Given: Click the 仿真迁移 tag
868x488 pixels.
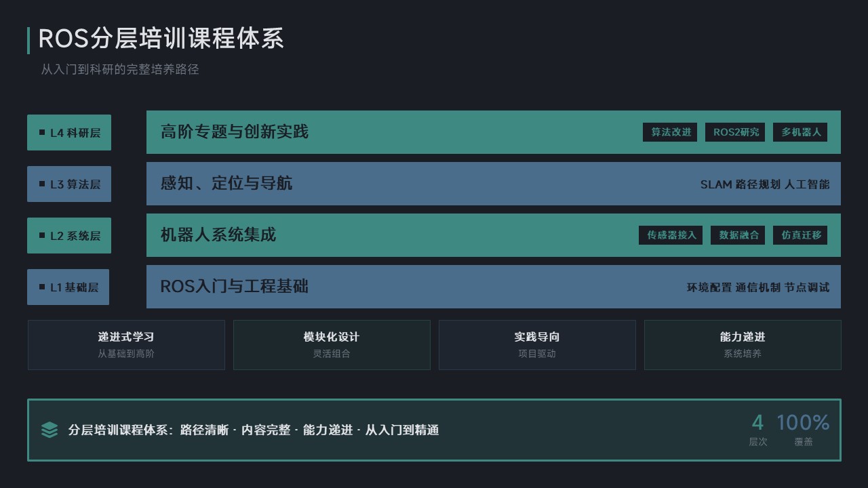Looking at the screenshot, I should point(800,235).
